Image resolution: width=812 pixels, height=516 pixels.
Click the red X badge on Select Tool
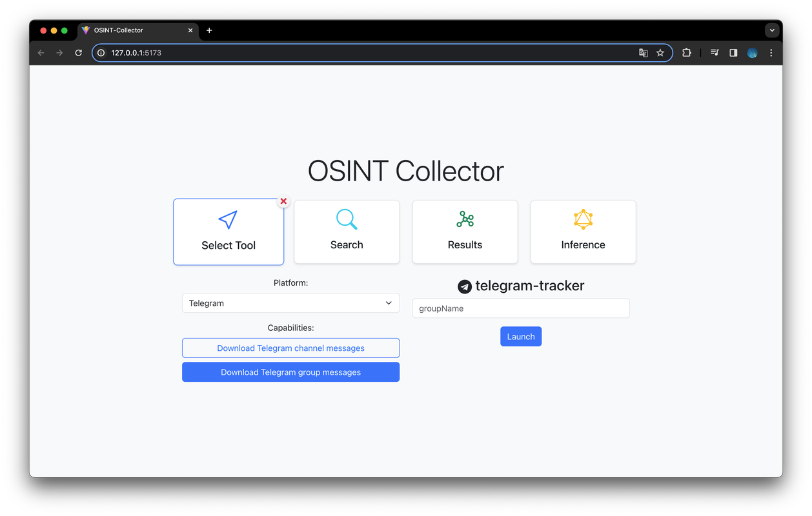click(x=283, y=201)
